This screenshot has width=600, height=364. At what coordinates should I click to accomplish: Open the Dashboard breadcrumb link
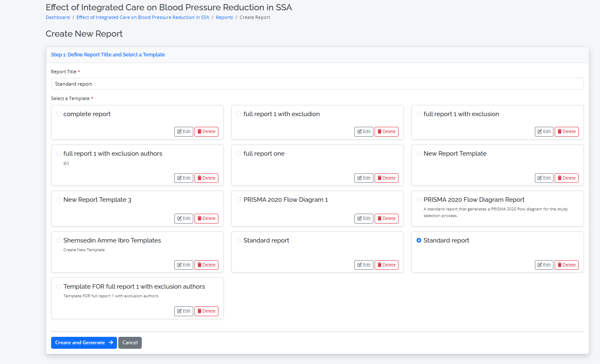[58, 17]
